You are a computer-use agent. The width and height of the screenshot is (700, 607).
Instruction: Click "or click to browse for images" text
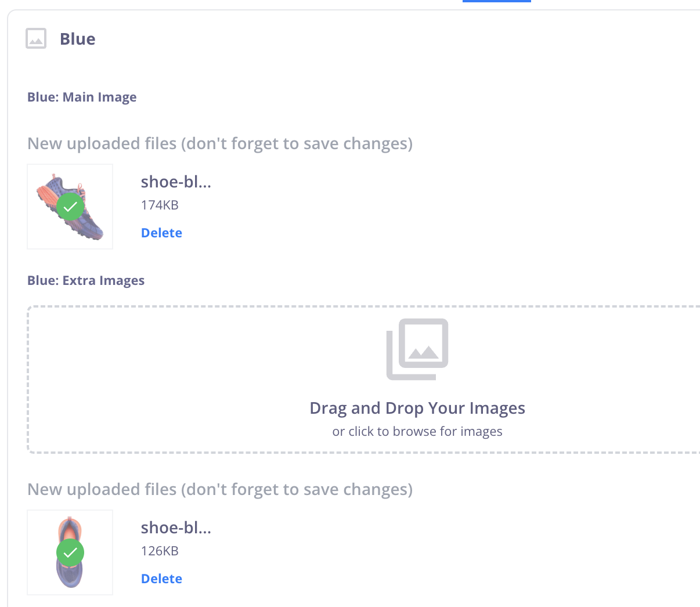(x=417, y=431)
